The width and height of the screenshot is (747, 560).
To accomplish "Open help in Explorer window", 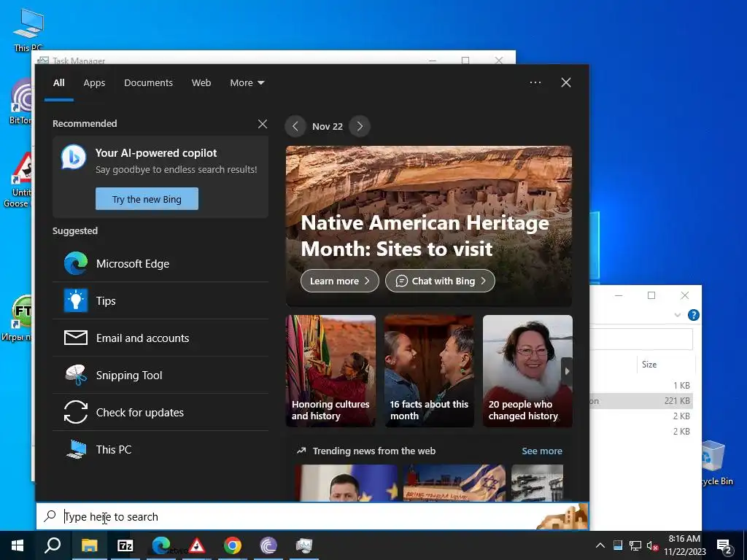I will tap(694, 315).
